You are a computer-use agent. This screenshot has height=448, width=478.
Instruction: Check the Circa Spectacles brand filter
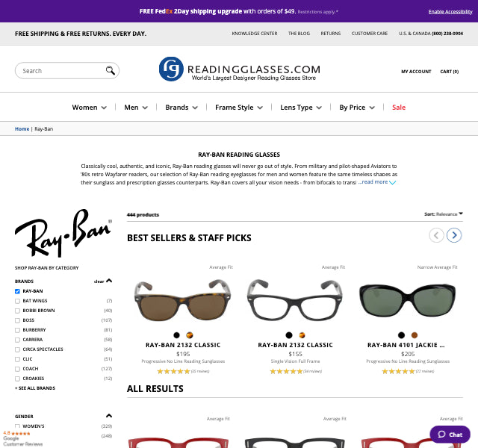point(17,349)
